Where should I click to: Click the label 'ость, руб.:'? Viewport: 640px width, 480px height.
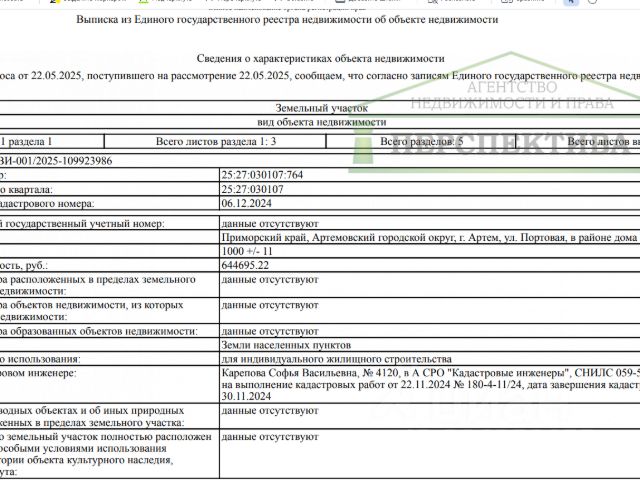[x=24, y=266]
